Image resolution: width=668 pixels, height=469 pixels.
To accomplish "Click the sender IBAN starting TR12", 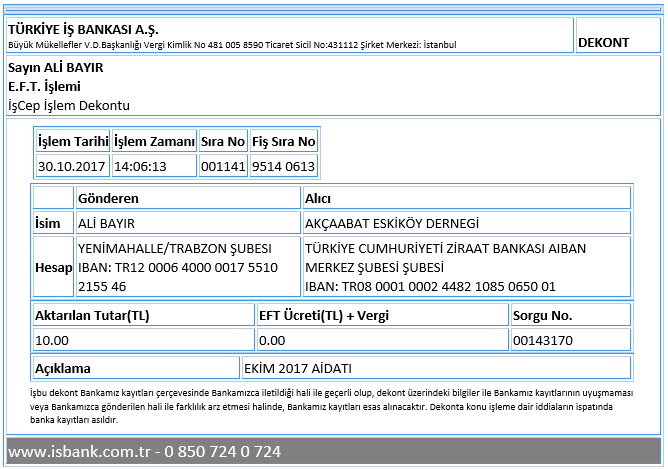I will [x=178, y=277].
